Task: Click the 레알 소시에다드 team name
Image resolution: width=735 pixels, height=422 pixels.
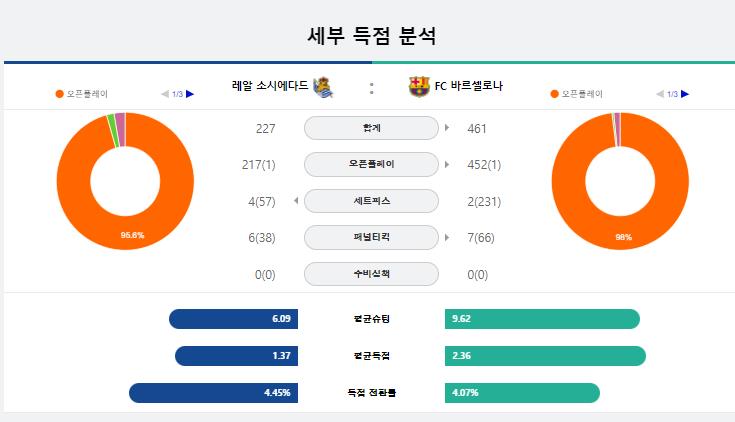Action: coord(270,85)
